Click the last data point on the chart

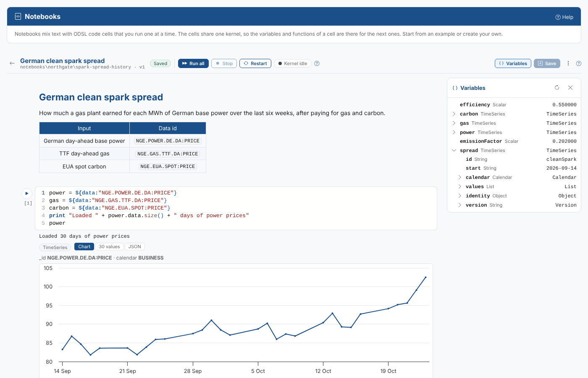coord(425,277)
